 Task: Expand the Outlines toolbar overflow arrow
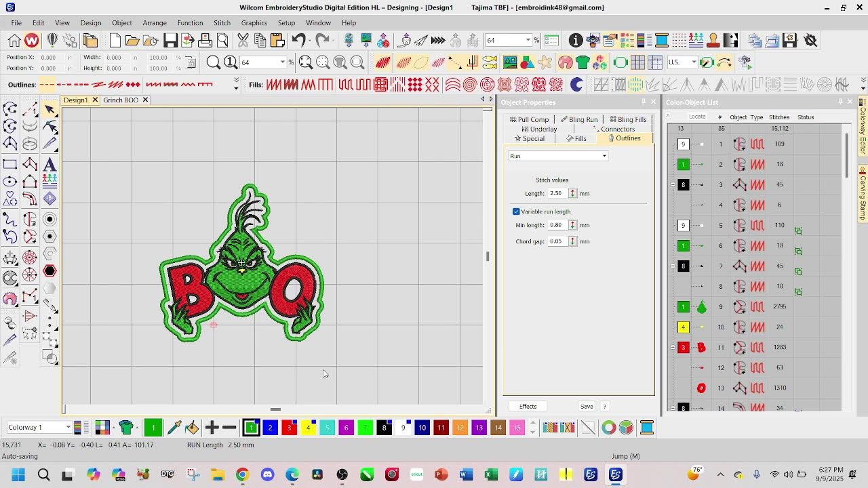236,85
